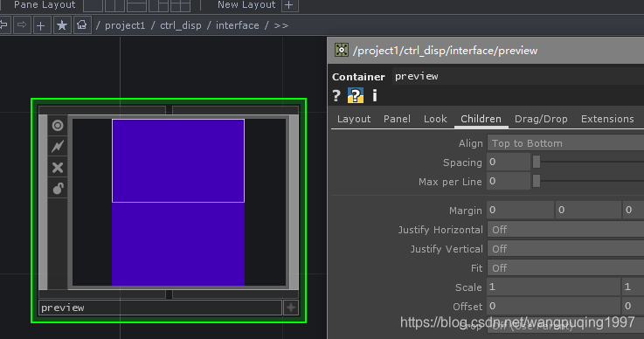The image size is (644, 339).
Task: Click the star bookmark icon
Action: point(62,25)
